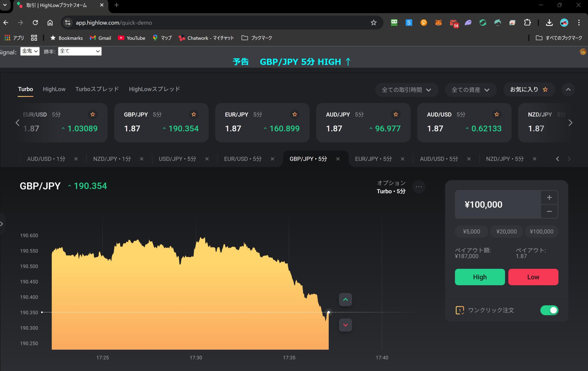Decrease amount with the minus button
The height and width of the screenshot is (371, 588).
549,211
